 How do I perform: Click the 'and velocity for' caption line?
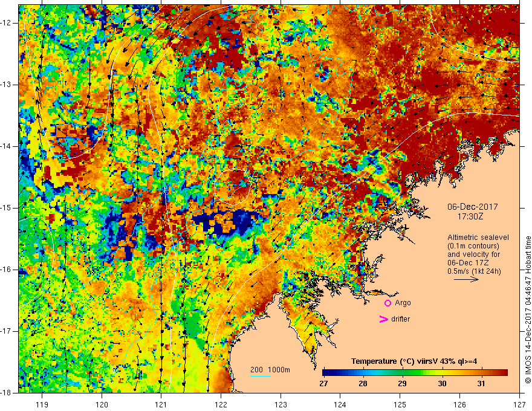(x=473, y=254)
